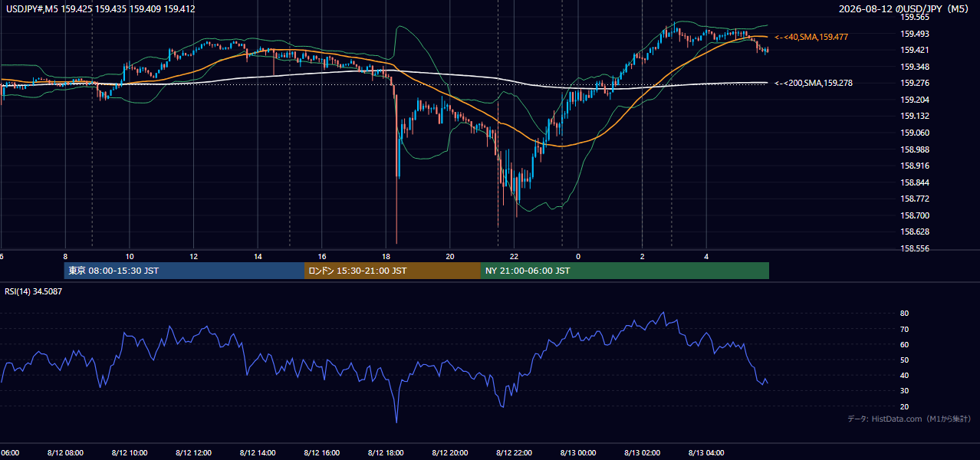The width and height of the screenshot is (980, 460).
Task: Click price axis label 158.772
Action: tap(914, 199)
